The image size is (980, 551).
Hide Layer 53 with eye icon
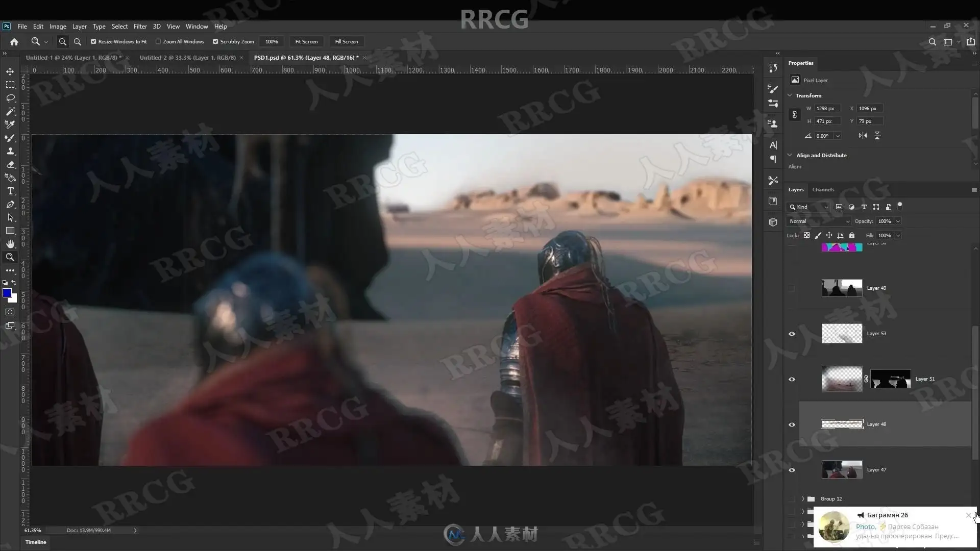click(x=792, y=334)
